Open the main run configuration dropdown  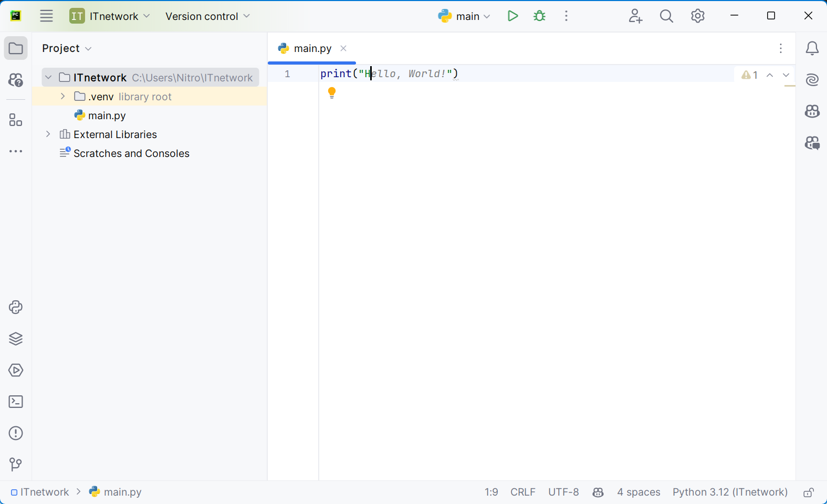click(x=465, y=16)
